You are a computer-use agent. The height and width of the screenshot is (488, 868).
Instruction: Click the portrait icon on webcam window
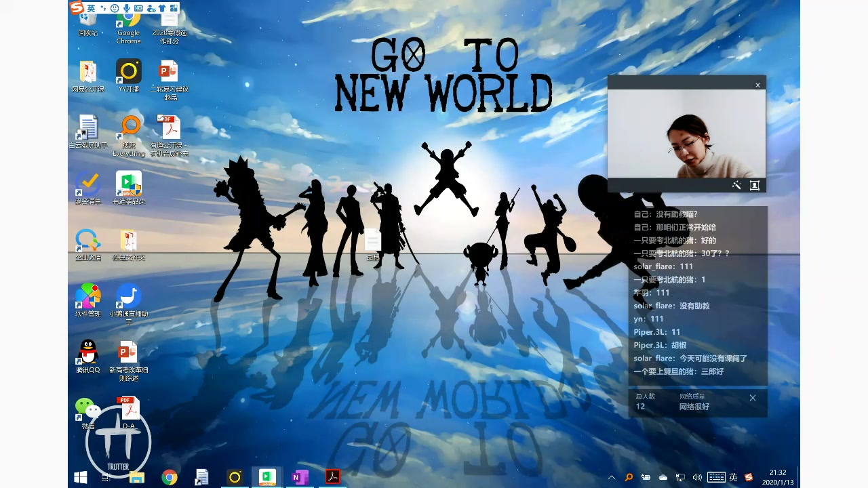click(x=754, y=185)
